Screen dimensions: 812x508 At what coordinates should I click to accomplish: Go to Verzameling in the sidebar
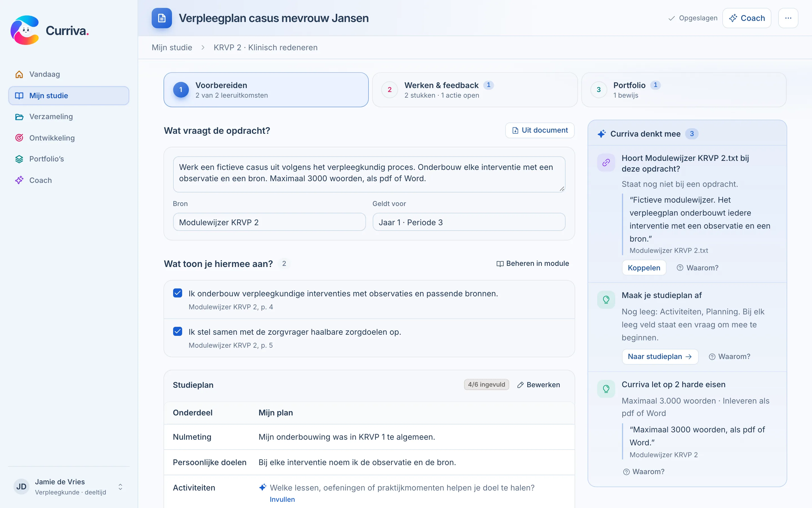click(69, 117)
